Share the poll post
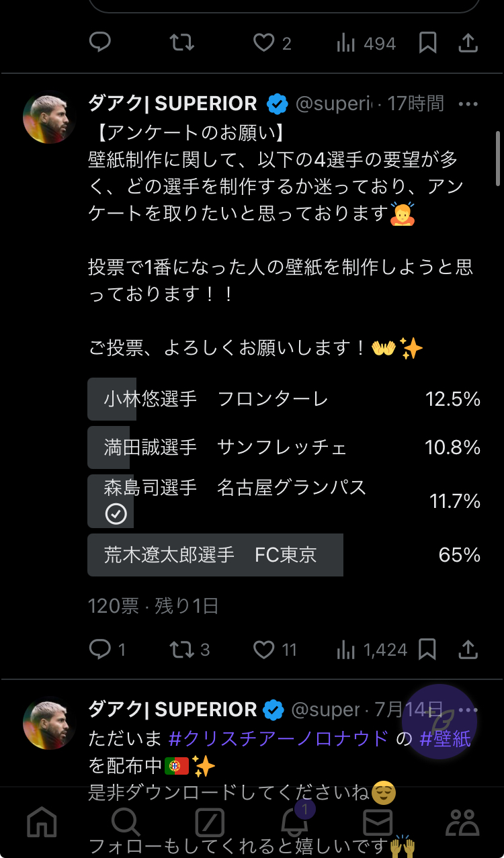Viewport: 504px width, 858px height. click(468, 650)
